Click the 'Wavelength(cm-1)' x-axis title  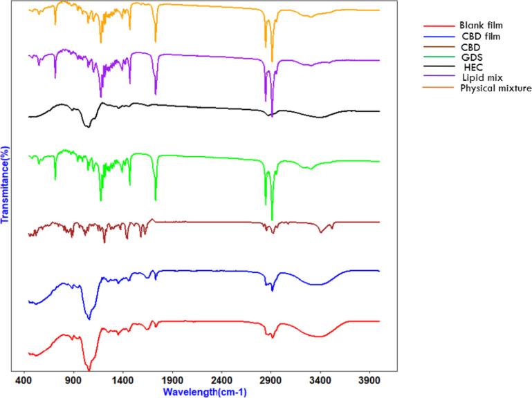205,392
